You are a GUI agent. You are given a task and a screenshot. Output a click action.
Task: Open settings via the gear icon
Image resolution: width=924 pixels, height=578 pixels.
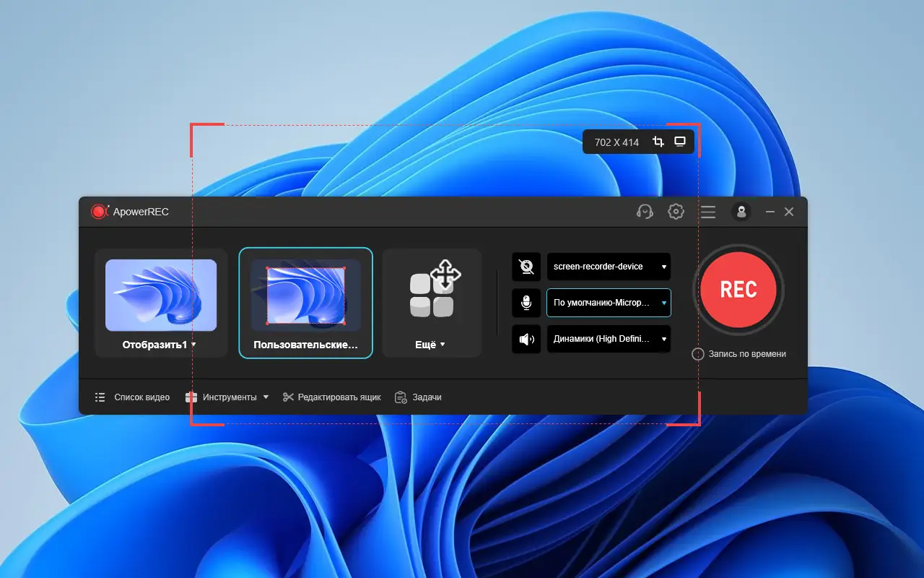pos(676,212)
